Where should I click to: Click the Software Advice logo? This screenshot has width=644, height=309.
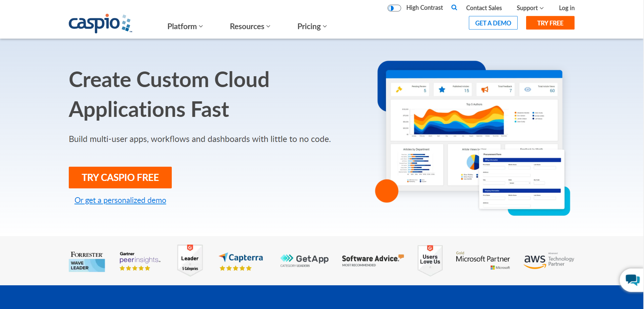[x=373, y=260]
